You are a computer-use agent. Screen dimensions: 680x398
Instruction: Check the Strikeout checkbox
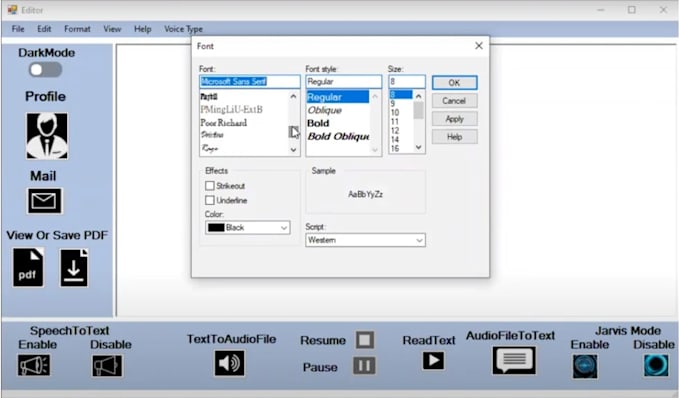pos(210,186)
